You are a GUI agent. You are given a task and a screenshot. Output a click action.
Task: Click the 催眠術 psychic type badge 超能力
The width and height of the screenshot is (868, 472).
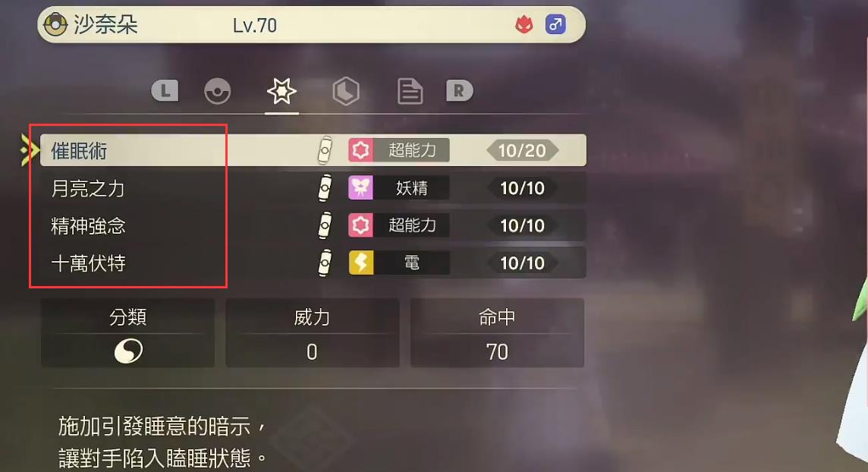398,150
